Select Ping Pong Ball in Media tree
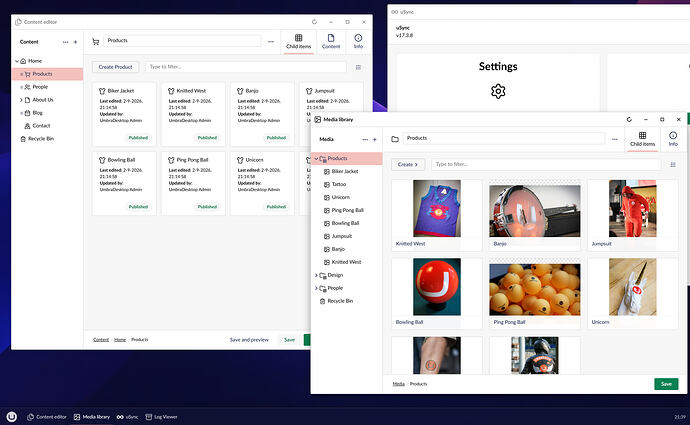This screenshot has height=425, width=690. [x=347, y=210]
